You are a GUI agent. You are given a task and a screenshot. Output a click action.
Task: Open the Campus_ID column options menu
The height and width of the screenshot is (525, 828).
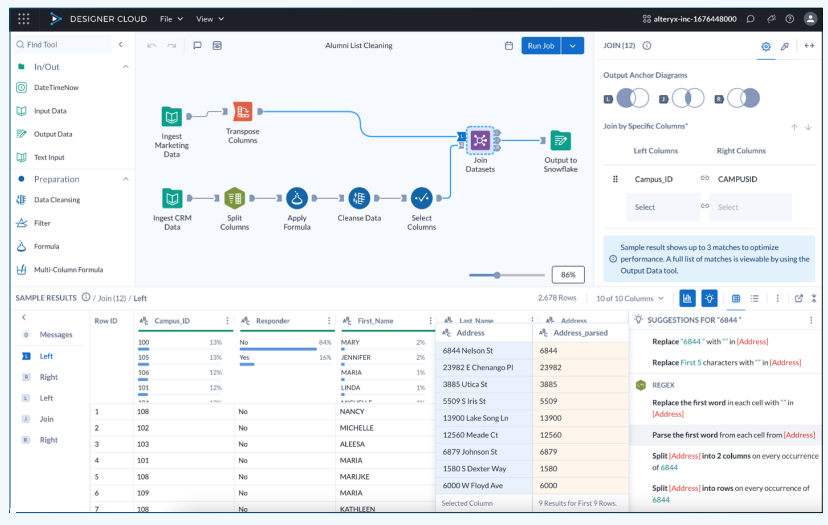tap(228, 321)
